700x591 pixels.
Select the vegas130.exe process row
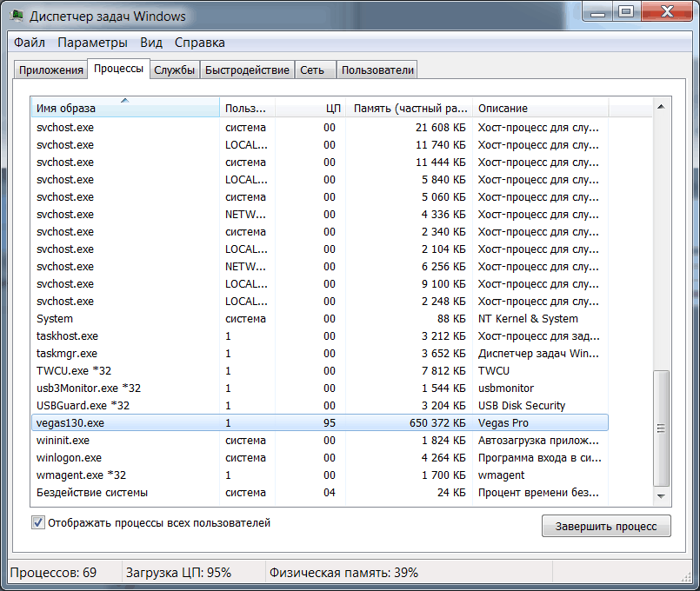pos(320,423)
